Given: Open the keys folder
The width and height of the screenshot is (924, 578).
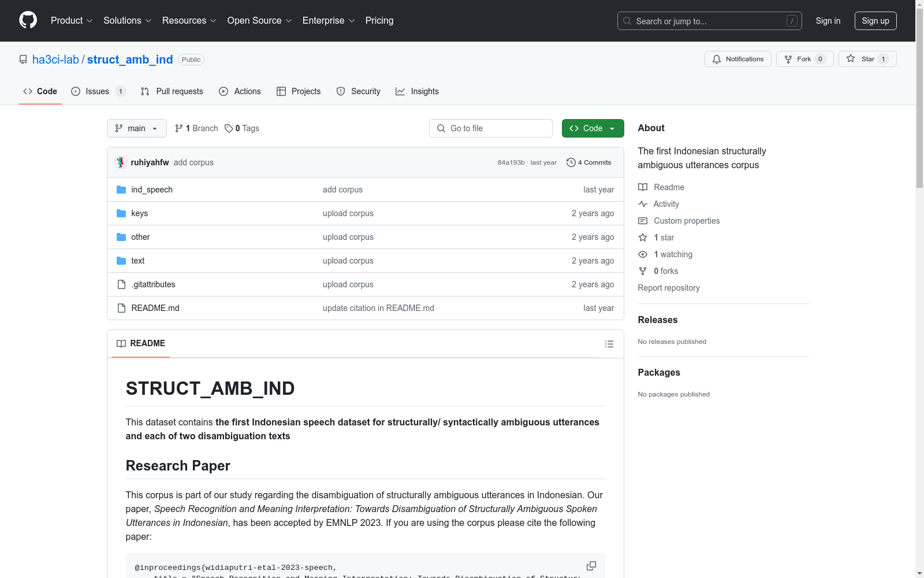Looking at the screenshot, I should [x=140, y=213].
